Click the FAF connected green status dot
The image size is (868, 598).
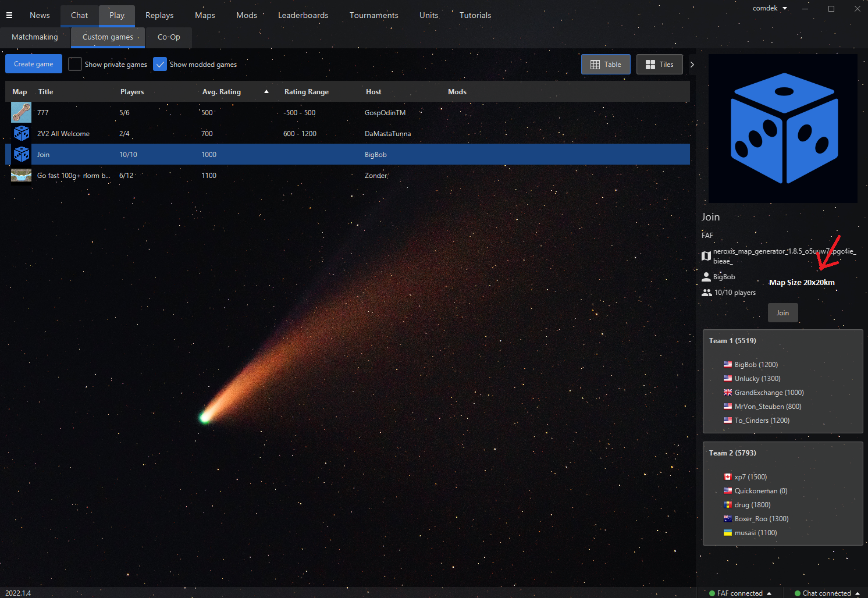tap(712, 593)
